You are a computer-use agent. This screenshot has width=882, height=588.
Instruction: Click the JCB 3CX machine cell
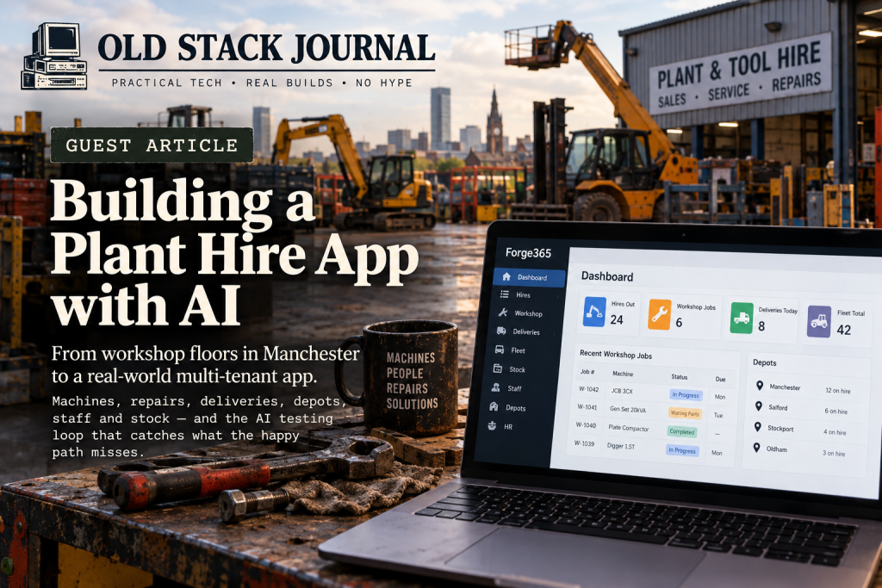622,391
